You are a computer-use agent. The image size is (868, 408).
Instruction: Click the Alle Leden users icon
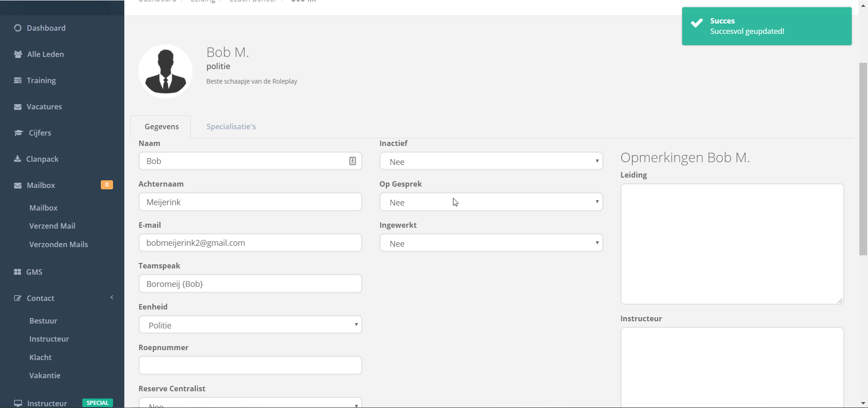[18, 54]
